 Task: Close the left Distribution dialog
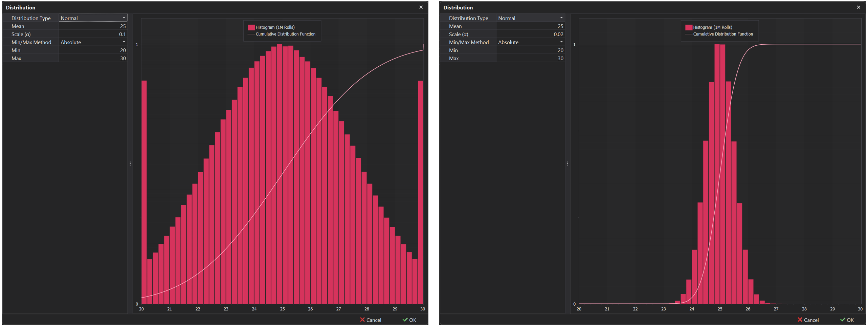coord(421,7)
